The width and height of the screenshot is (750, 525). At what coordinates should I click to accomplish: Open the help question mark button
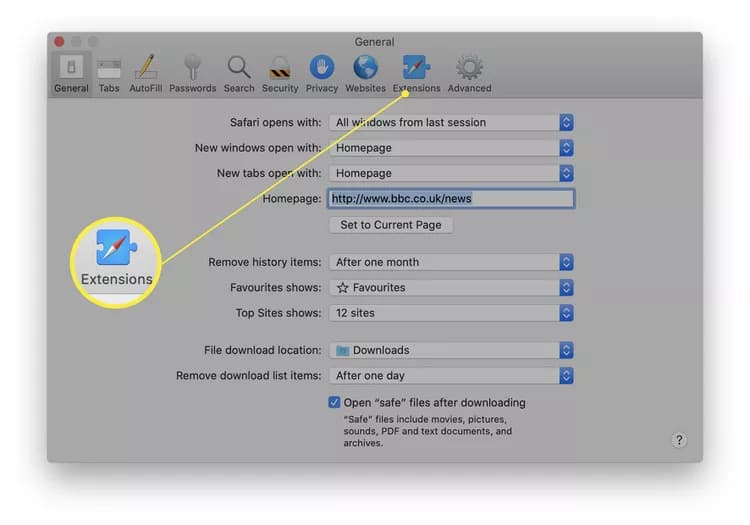pos(679,440)
